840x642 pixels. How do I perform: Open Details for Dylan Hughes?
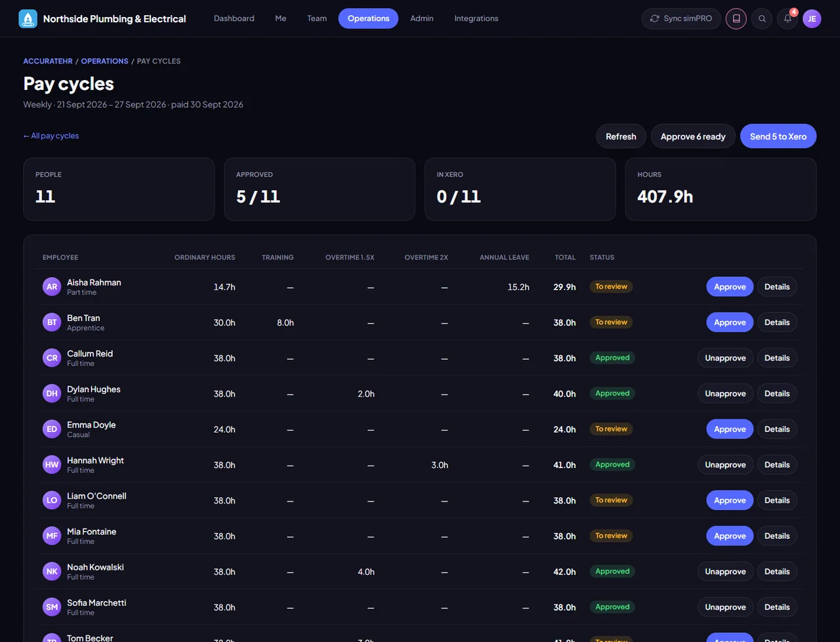tap(777, 393)
